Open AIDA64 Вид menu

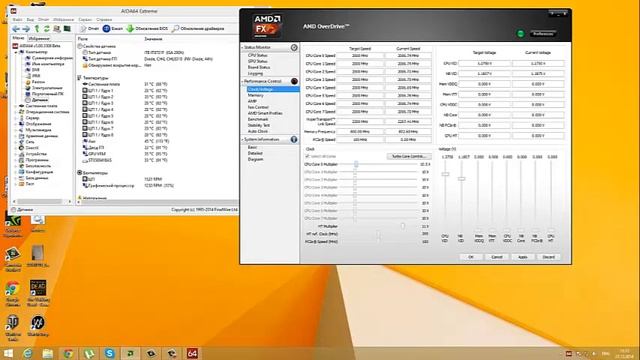(x=30, y=19)
